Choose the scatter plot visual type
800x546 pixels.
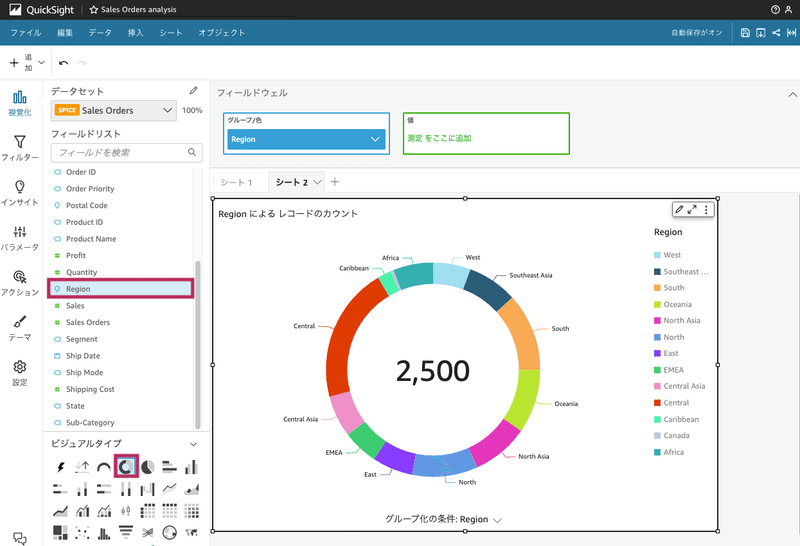pos(82,533)
